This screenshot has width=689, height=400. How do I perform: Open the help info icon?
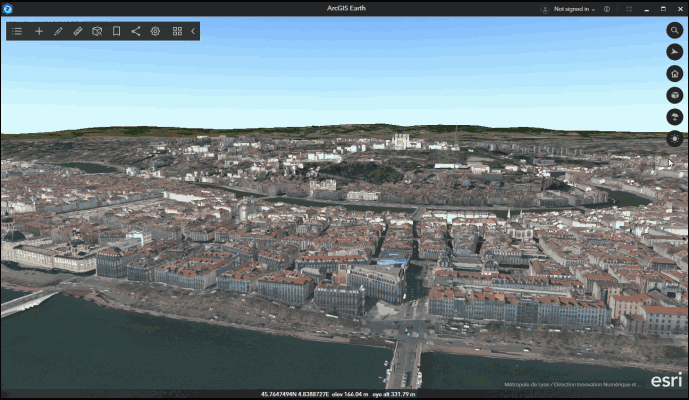(x=607, y=9)
